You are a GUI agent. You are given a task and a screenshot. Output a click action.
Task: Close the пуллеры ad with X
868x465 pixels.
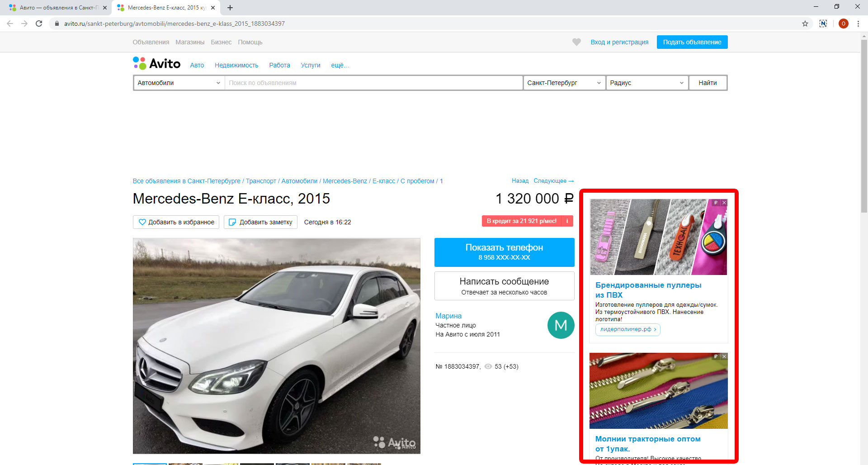724,203
